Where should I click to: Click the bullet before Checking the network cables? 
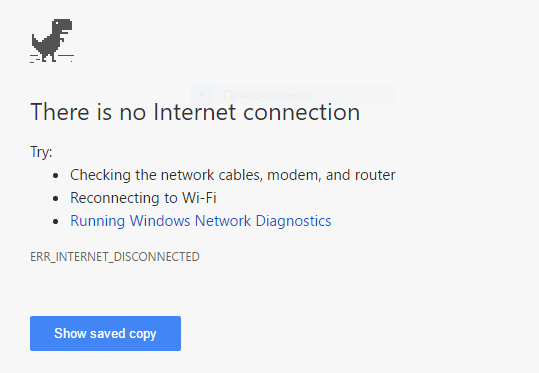tap(56, 176)
